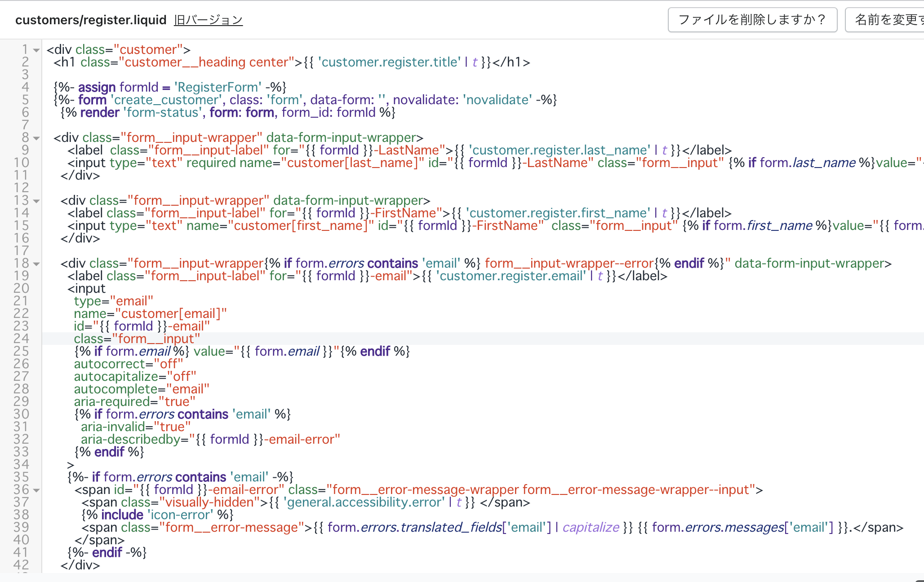Image resolution: width=924 pixels, height=582 pixels.
Task: Click line number 42 in the gutter
Action: [21, 565]
